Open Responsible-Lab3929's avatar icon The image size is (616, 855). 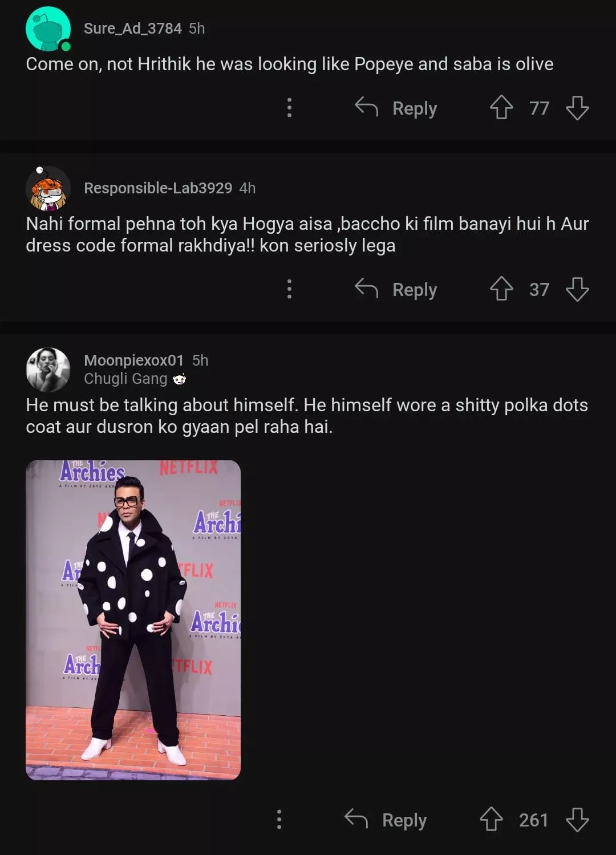[x=48, y=188]
